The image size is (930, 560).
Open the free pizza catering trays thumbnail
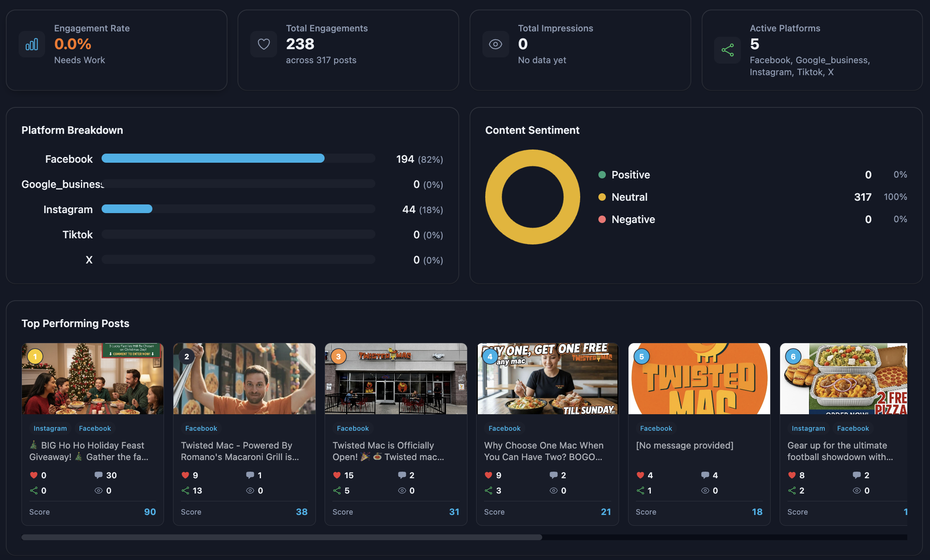(844, 379)
